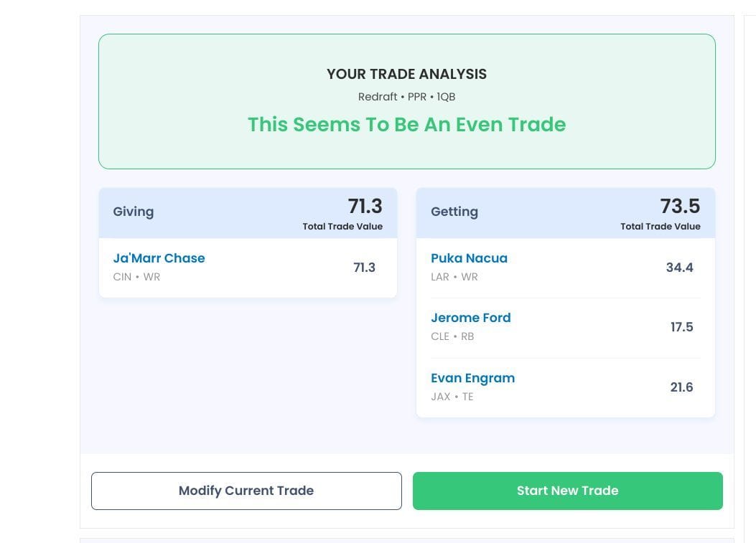The image size is (756, 543).
Task: Click Jerome Ford's 17.5 value
Action: (x=682, y=327)
